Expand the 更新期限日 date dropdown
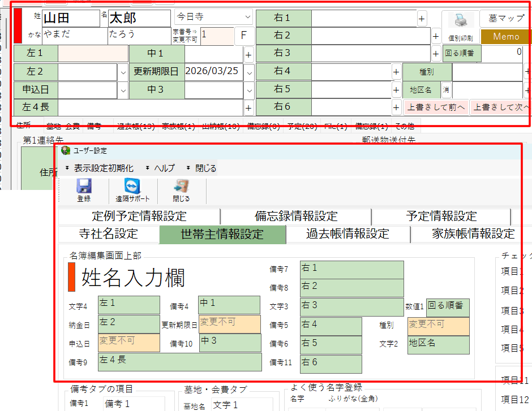The height and width of the screenshot is (411, 532). 248,72
